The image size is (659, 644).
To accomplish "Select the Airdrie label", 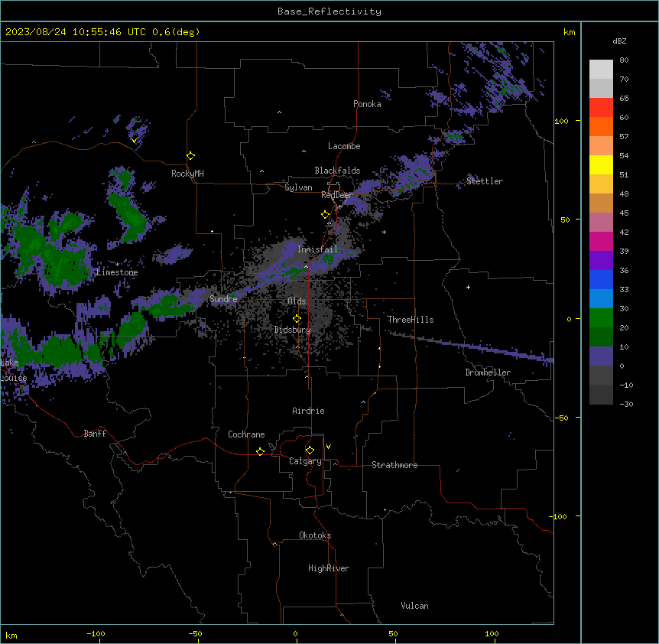I will [x=309, y=411].
